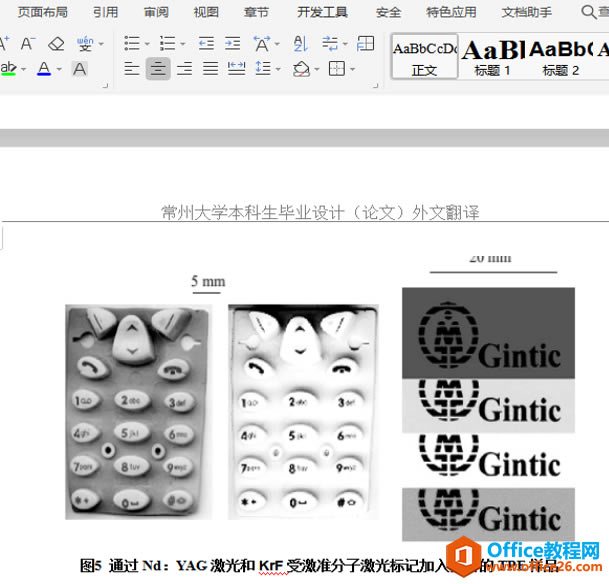Apply bullet list formatting
This screenshot has height=584, width=609.
pos(132,43)
